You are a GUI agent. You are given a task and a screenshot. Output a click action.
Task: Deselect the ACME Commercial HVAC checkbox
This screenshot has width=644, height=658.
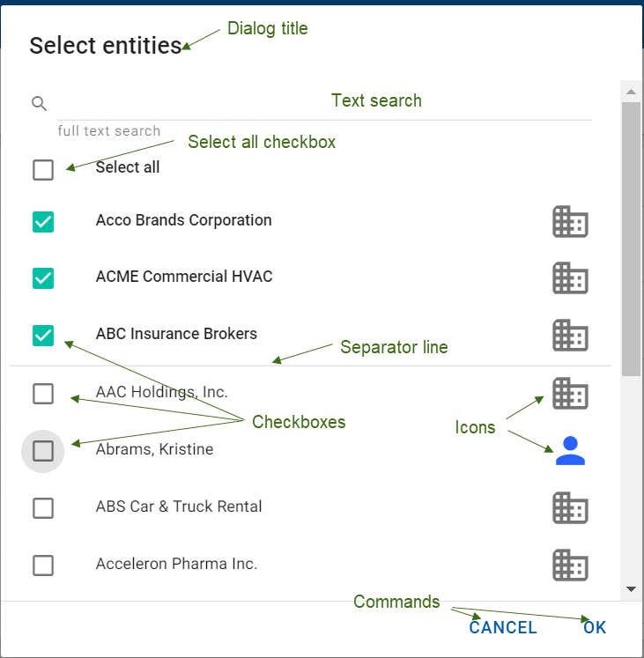(x=43, y=278)
